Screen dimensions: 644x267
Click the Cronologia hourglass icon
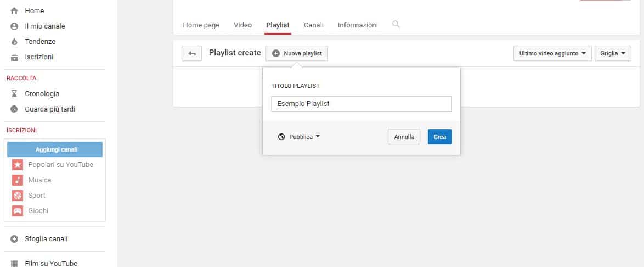tap(14, 94)
